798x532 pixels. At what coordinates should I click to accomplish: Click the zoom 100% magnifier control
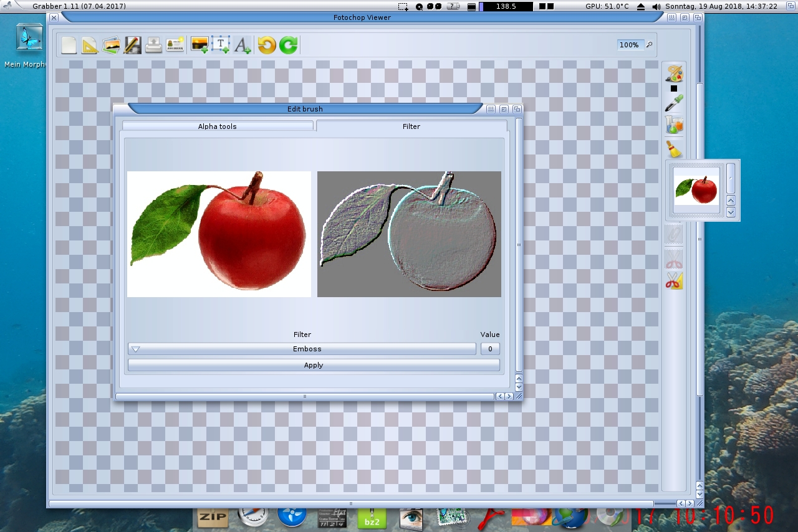point(649,45)
